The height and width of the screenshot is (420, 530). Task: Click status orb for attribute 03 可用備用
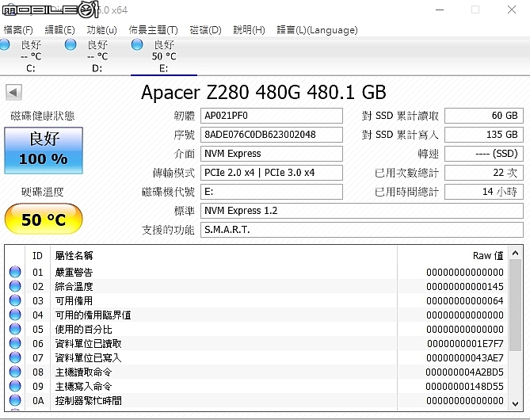pos(15,300)
